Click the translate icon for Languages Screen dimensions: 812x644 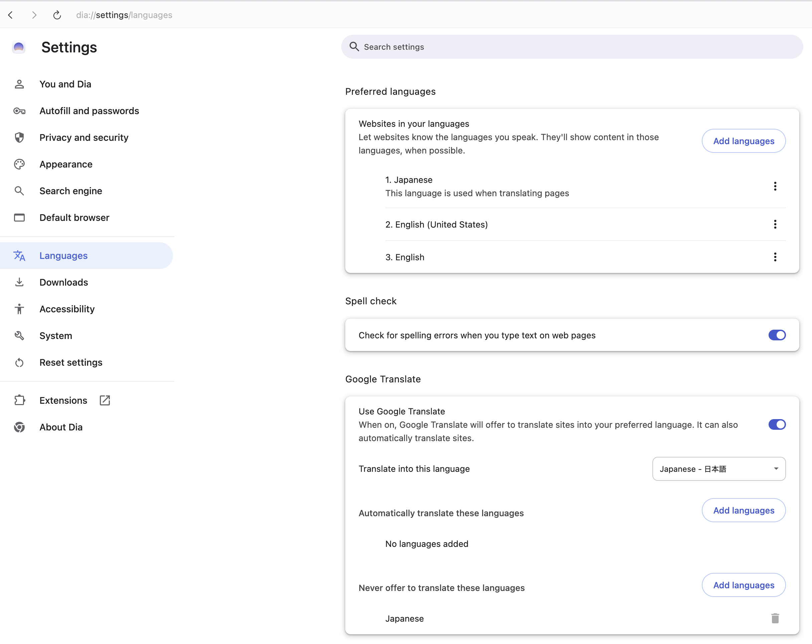pyautogui.click(x=19, y=256)
